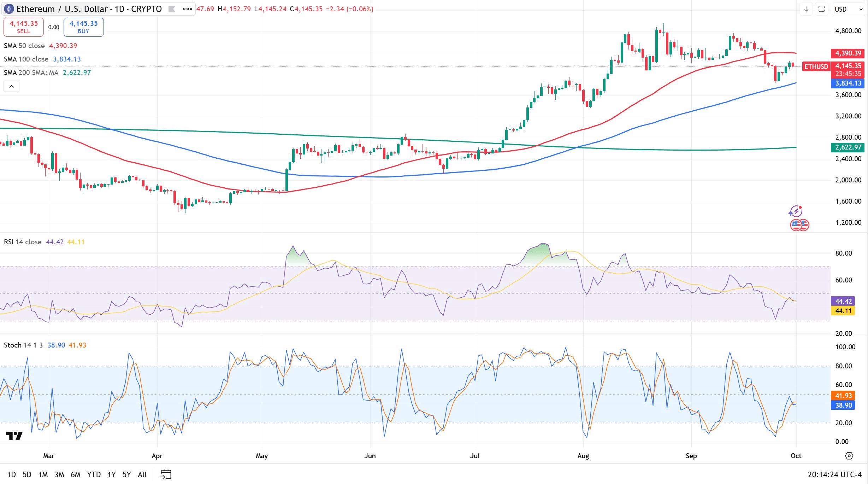Collapse the indicator legend with chevron

pos(11,86)
